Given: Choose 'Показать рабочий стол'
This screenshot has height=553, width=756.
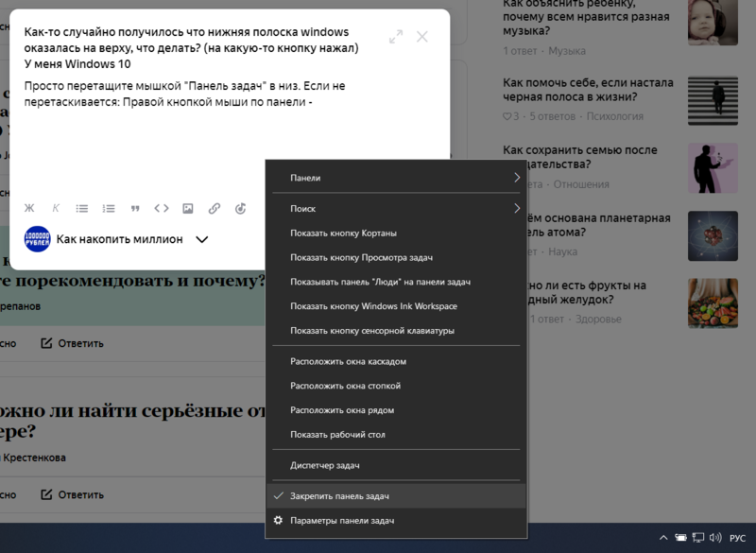Looking at the screenshot, I should point(396,435).
